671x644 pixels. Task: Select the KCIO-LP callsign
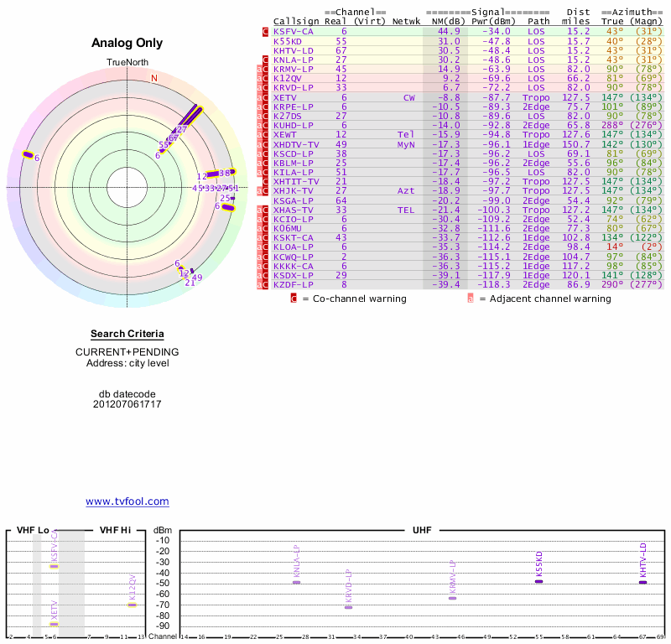coord(293,219)
